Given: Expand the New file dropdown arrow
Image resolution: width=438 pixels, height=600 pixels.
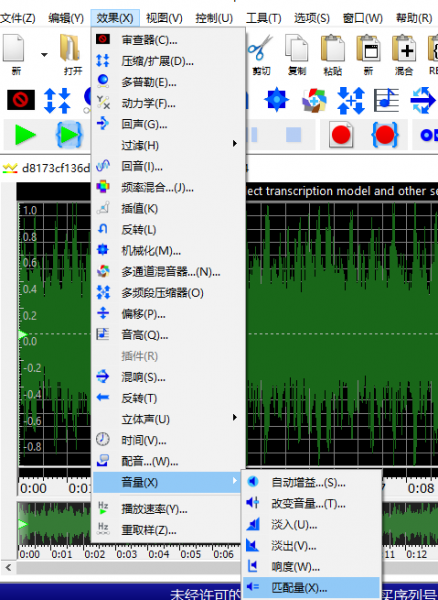Looking at the screenshot, I should (x=44, y=55).
